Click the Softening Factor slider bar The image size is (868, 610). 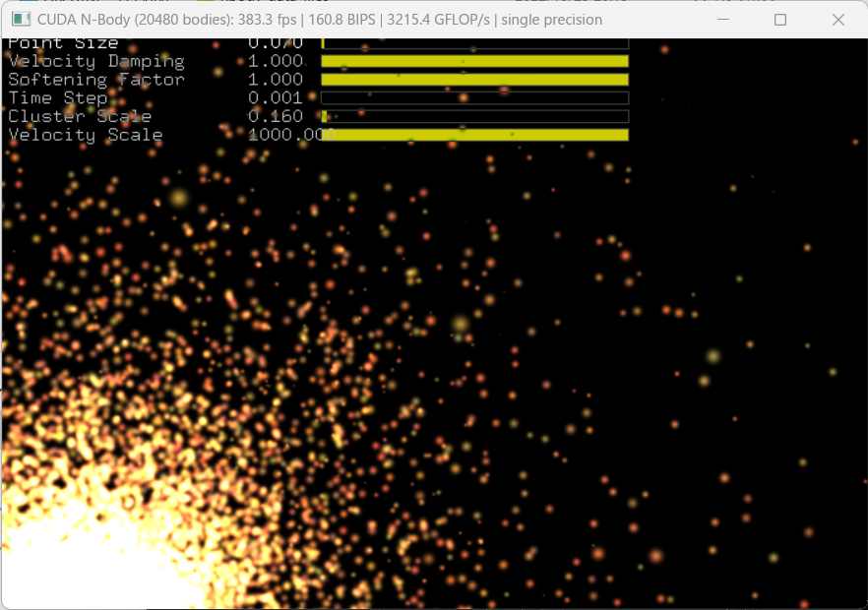[x=474, y=80]
